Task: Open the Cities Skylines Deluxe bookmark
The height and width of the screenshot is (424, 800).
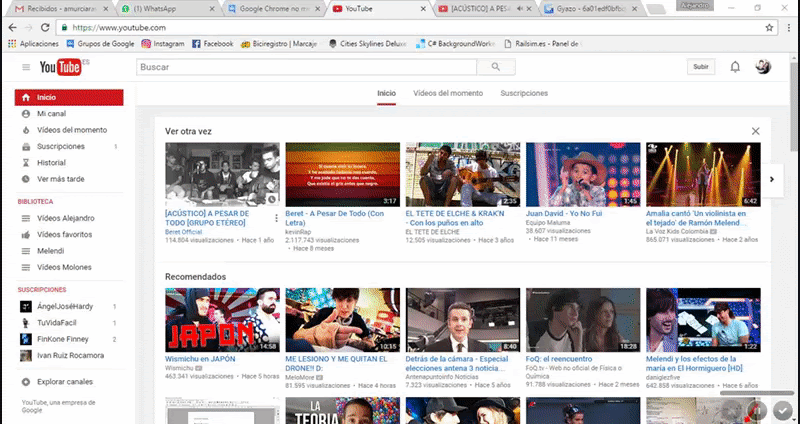Action: [x=367, y=44]
